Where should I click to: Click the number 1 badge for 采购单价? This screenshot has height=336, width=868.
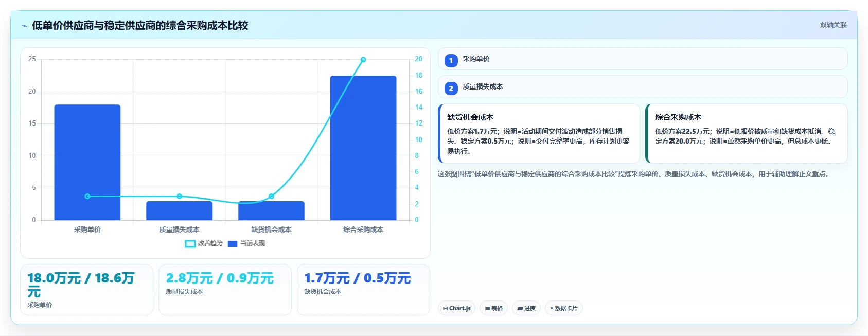pyautogui.click(x=451, y=60)
